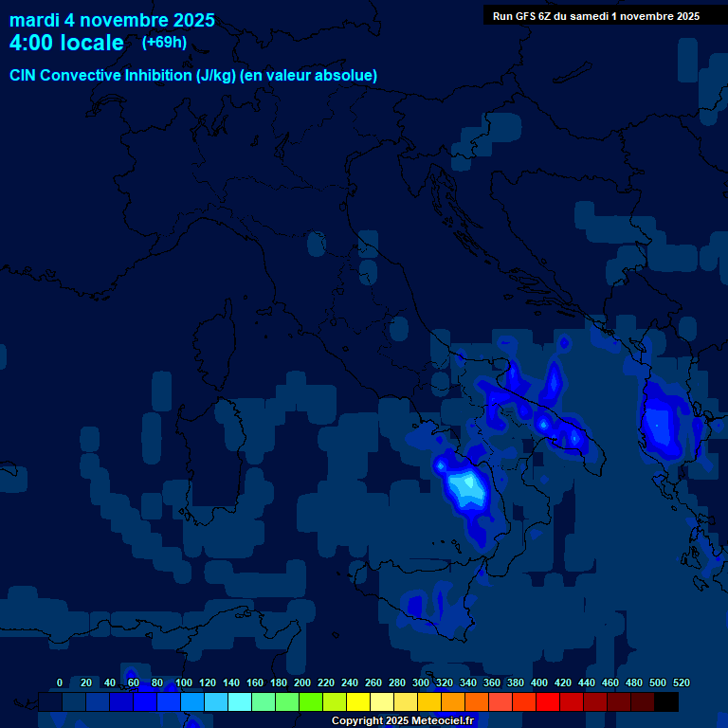Click the 4:00 locale time label

coord(66,43)
